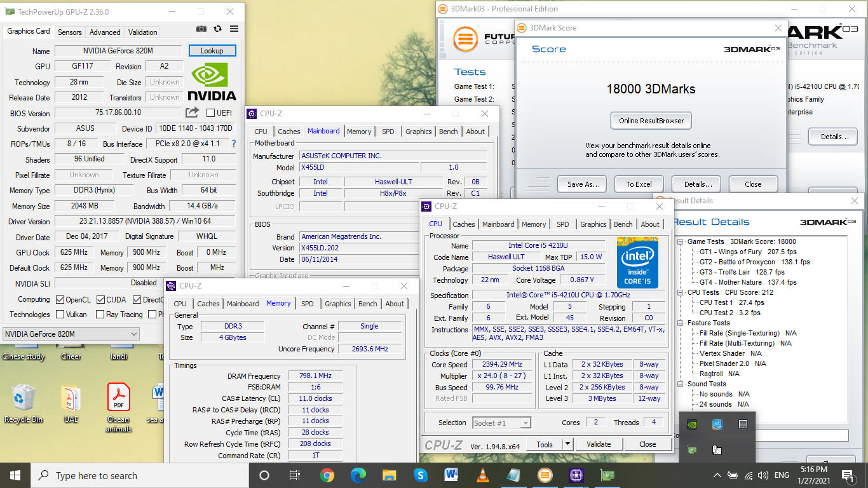Click the BIOS share/export arrow icon
Screen dimensions: 868x488
point(192,112)
